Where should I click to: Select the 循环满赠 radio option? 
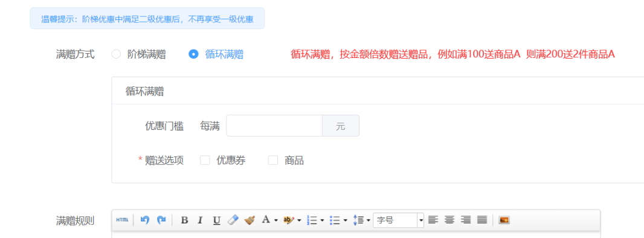click(x=193, y=54)
